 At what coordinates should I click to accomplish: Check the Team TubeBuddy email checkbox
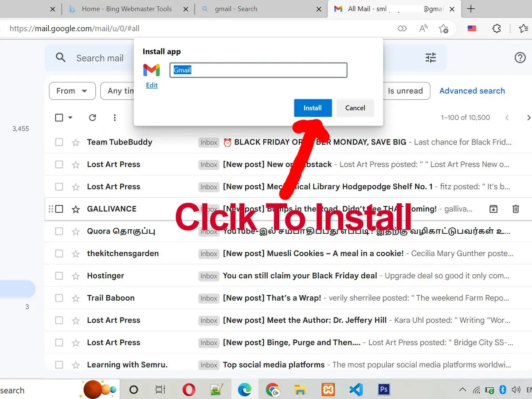pyautogui.click(x=59, y=142)
